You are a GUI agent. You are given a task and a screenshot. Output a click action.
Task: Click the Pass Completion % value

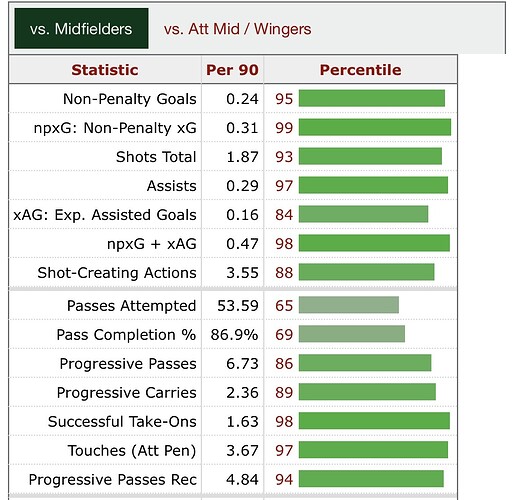[234, 335]
